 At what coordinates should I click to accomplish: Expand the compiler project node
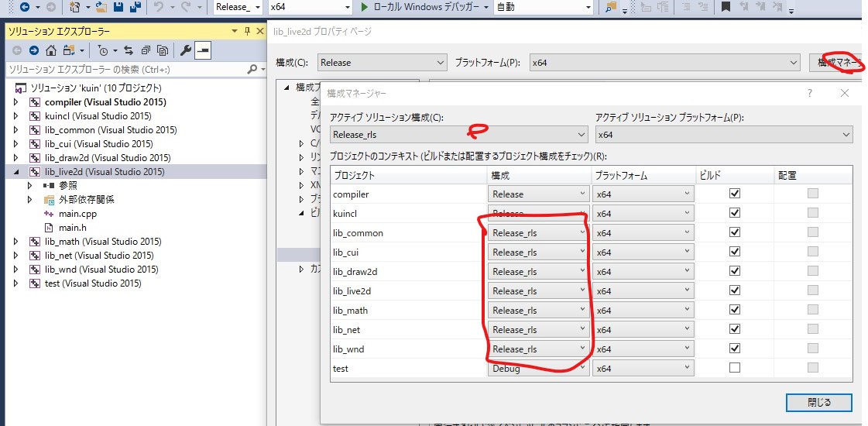16,102
